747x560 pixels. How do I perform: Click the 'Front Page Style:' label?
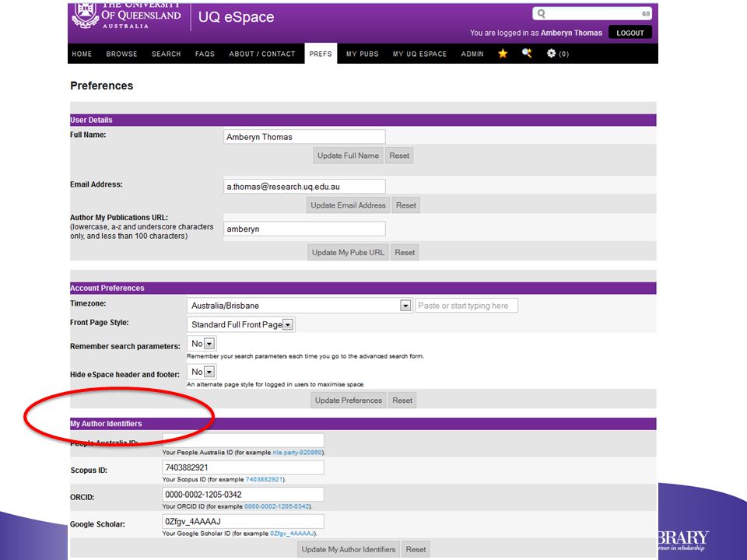(x=99, y=322)
